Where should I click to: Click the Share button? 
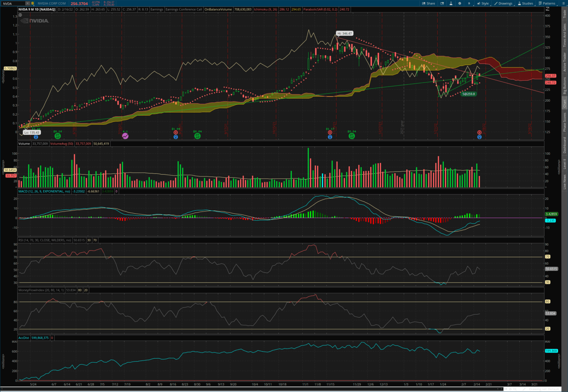click(428, 4)
